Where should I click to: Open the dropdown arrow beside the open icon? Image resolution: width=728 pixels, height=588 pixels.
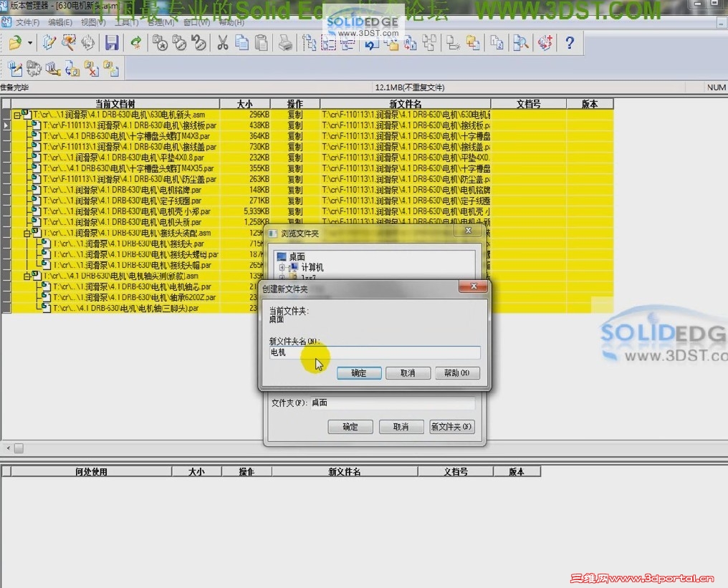pyautogui.click(x=30, y=43)
